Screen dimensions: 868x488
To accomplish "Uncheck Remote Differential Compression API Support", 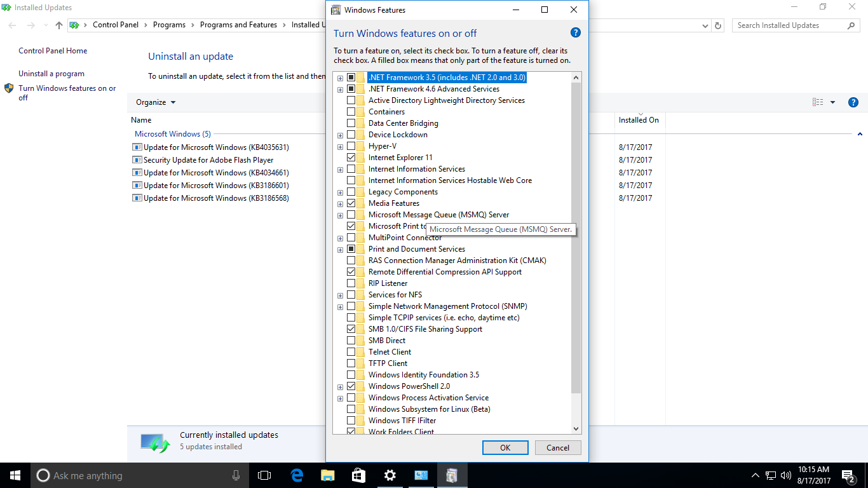I will 351,272.
